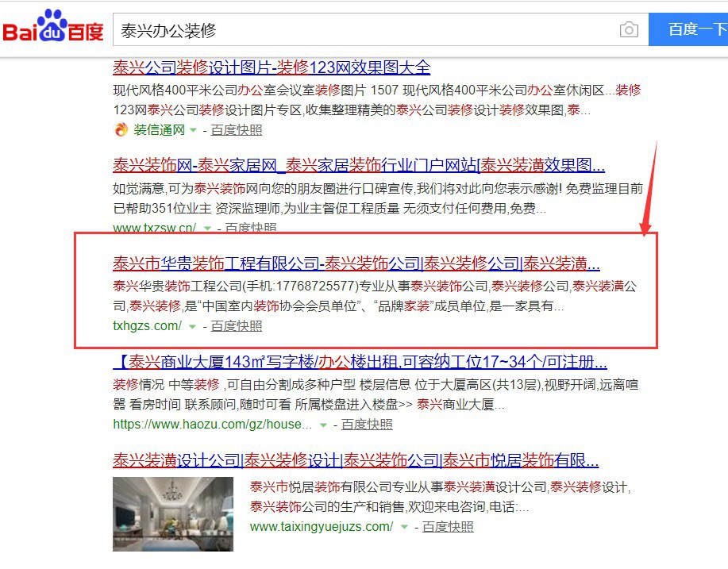The width and height of the screenshot is (728, 569).
Task: Open 泰兴装潢设计公司 悦居装饰 result title
Action: [355, 460]
